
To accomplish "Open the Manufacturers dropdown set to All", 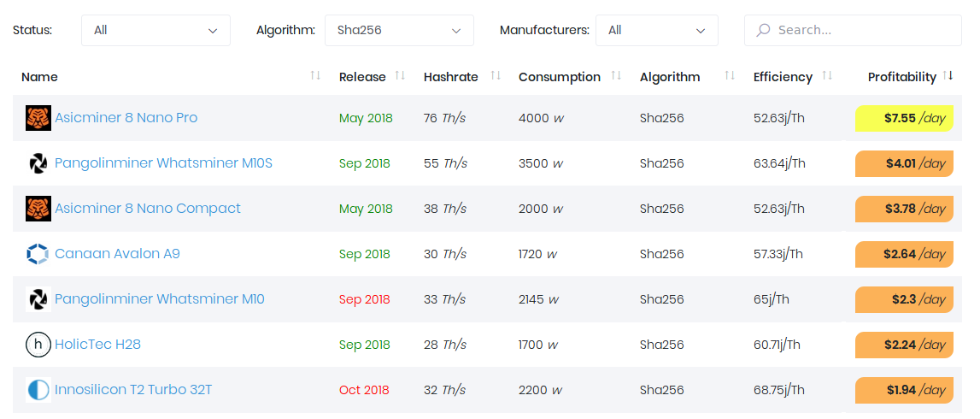I will tap(657, 30).
